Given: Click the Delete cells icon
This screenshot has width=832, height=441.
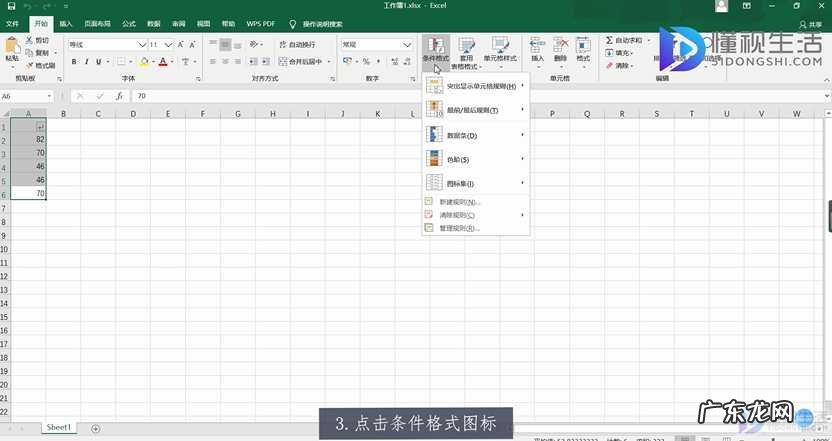Looking at the screenshot, I should (x=560, y=45).
